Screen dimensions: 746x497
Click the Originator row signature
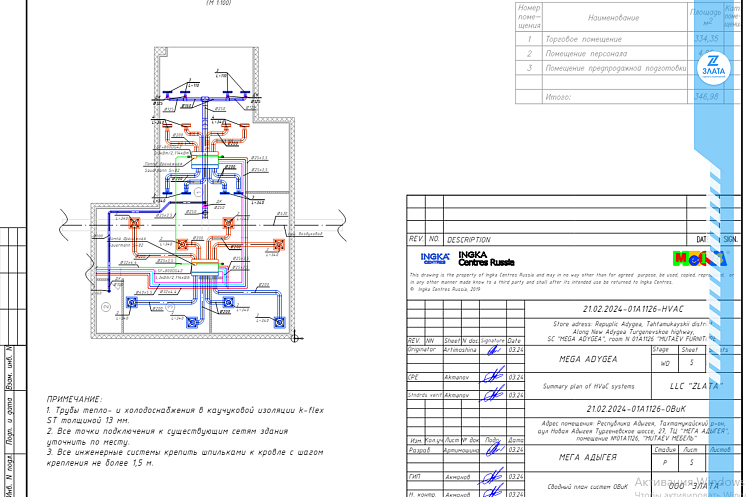tap(490, 350)
